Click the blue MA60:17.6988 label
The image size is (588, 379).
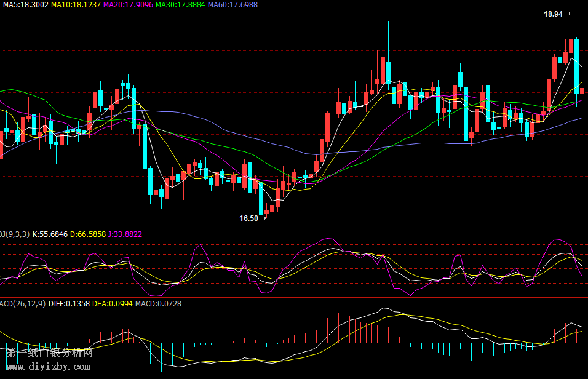click(232, 5)
